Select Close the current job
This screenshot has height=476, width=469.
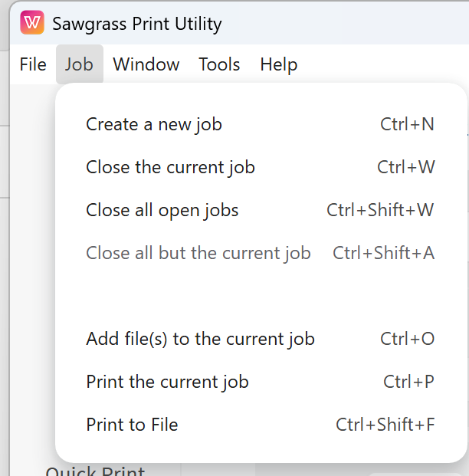click(x=261, y=167)
